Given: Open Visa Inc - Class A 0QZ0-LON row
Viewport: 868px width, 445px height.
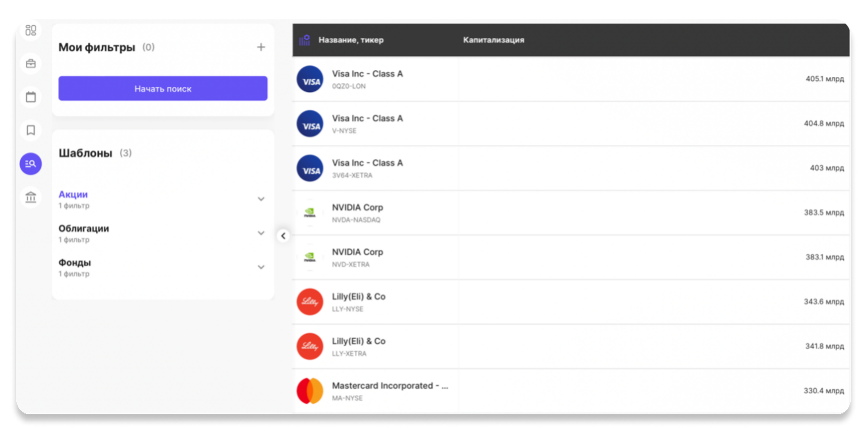Looking at the screenshot, I should point(571,79).
